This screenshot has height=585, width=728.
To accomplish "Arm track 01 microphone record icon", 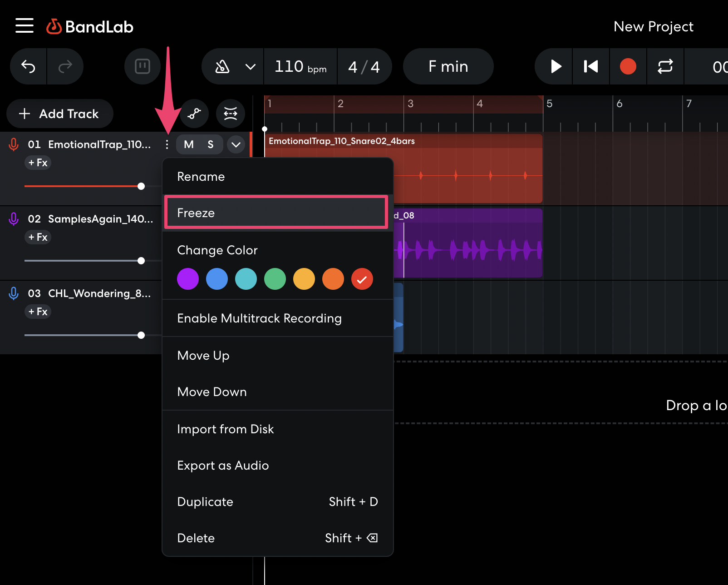I will tap(14, 144).
